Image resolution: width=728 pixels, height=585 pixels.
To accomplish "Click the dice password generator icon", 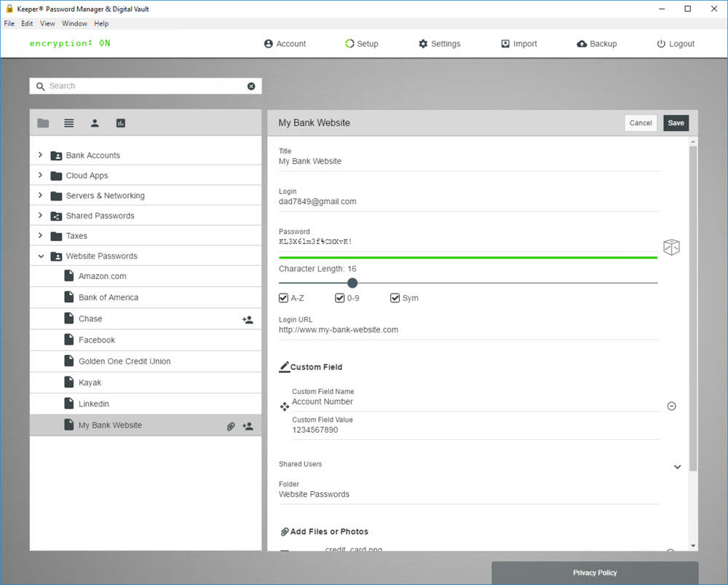I will click(x=671, y=247).
